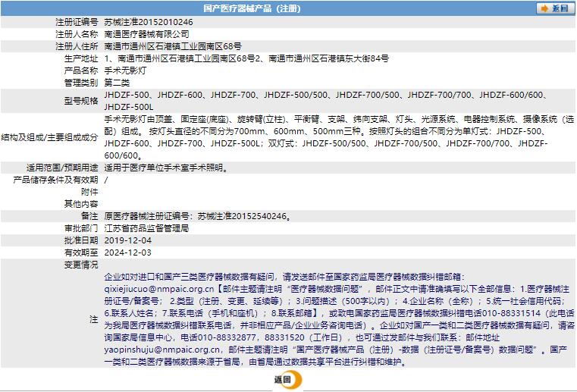Screen dimensions: 577x392
Task: Click the model spec text JHDZF-500L
Action: click(129, 107)
